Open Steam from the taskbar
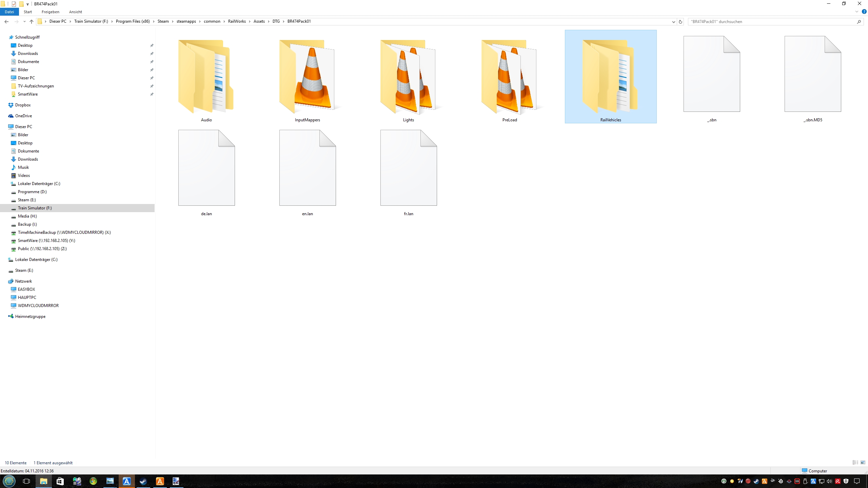The height and width of the screenshot is (488, 868). point(143,481)
